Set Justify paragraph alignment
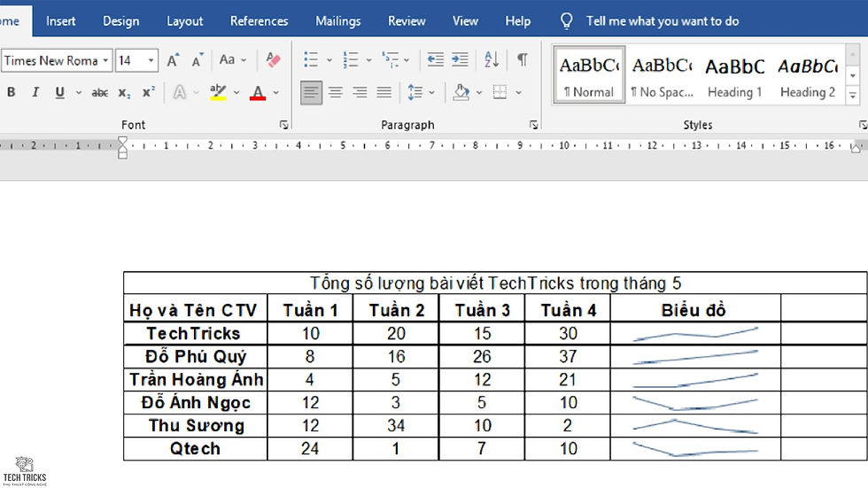 coord(384,92)
